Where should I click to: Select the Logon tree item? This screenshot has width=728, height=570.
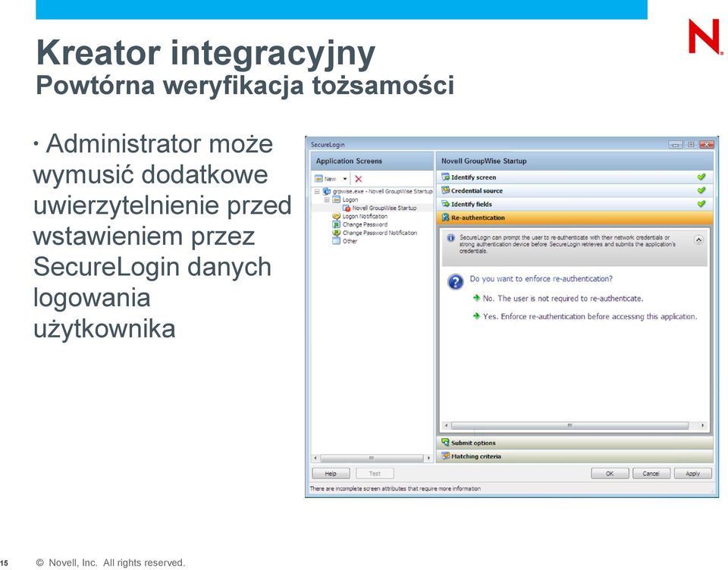tap(350, 199)
